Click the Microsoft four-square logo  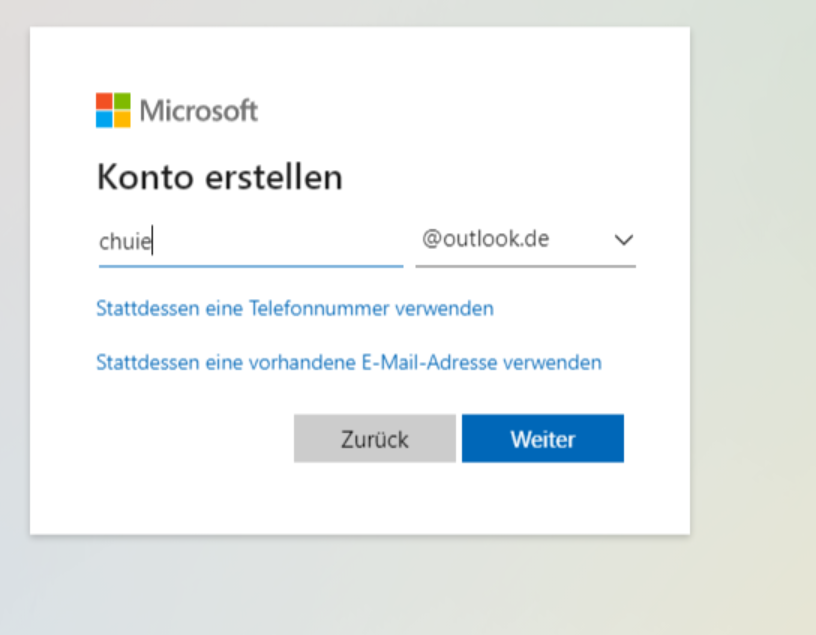click(x=113, y=110)
